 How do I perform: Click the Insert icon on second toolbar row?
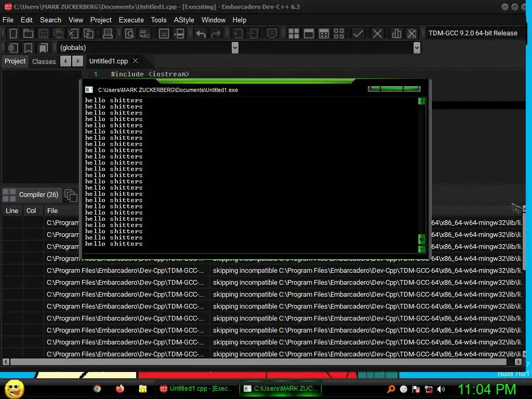pyautogui.click(x=13, y=48)
